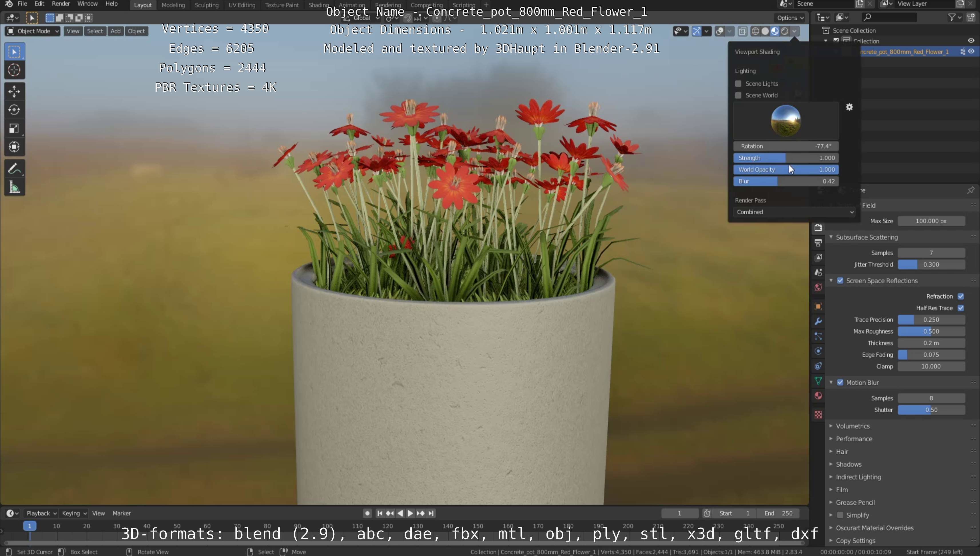This screenshot has width=980, height=556.
Task: Choose the Scale tool
Action: click(x=14, y=128)
